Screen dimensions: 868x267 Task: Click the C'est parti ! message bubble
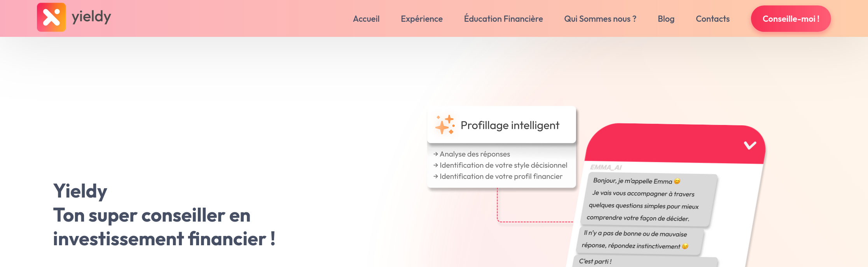pyautogui.click(x=595, y=261)
